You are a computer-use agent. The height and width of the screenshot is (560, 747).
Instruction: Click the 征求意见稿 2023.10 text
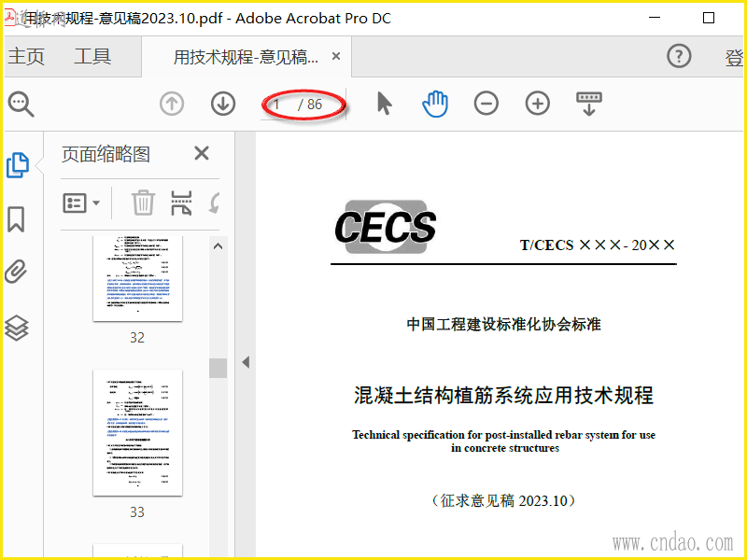tap(503, 500)
